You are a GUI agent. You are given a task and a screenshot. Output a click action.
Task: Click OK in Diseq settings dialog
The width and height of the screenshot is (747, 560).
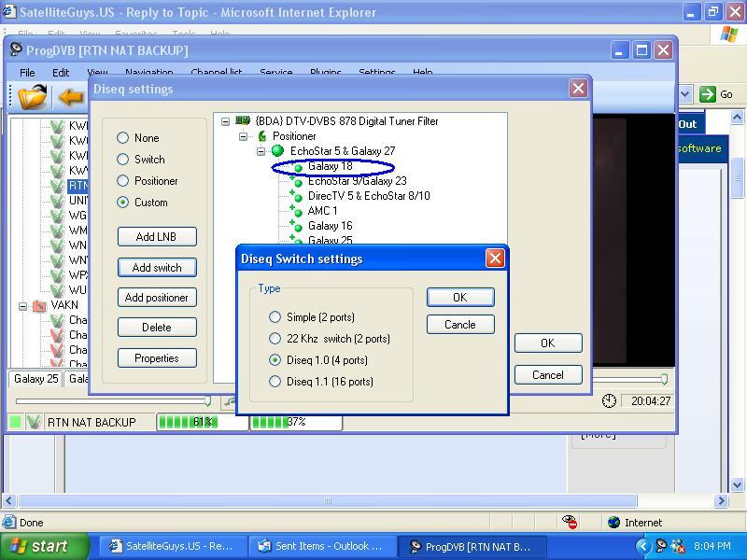[x=548, y=343]
